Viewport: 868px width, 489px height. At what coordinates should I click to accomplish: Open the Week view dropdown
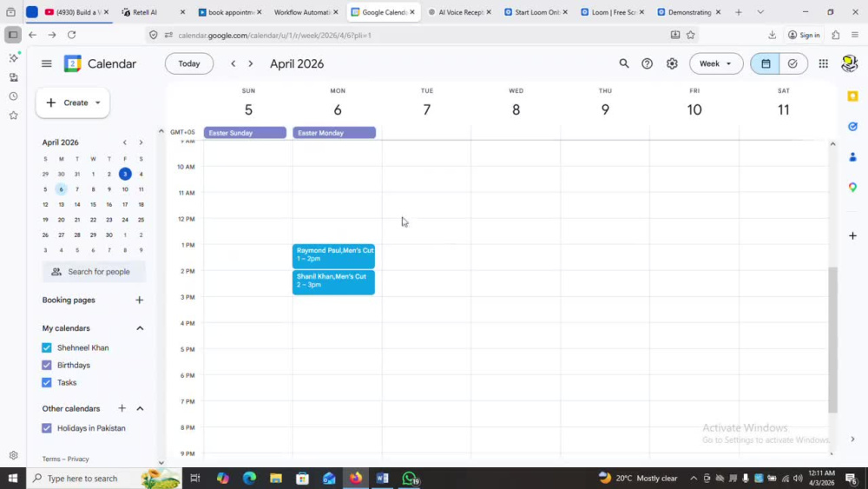click(716, 63)
